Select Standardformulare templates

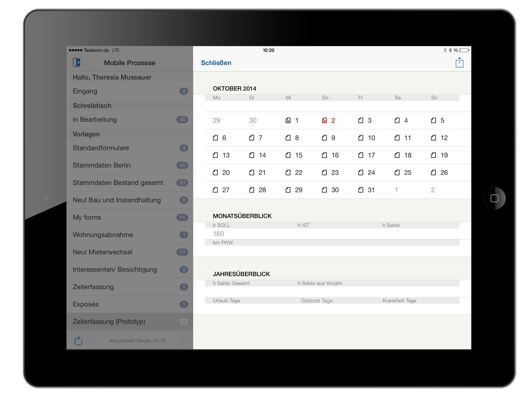tap(129, 148)
